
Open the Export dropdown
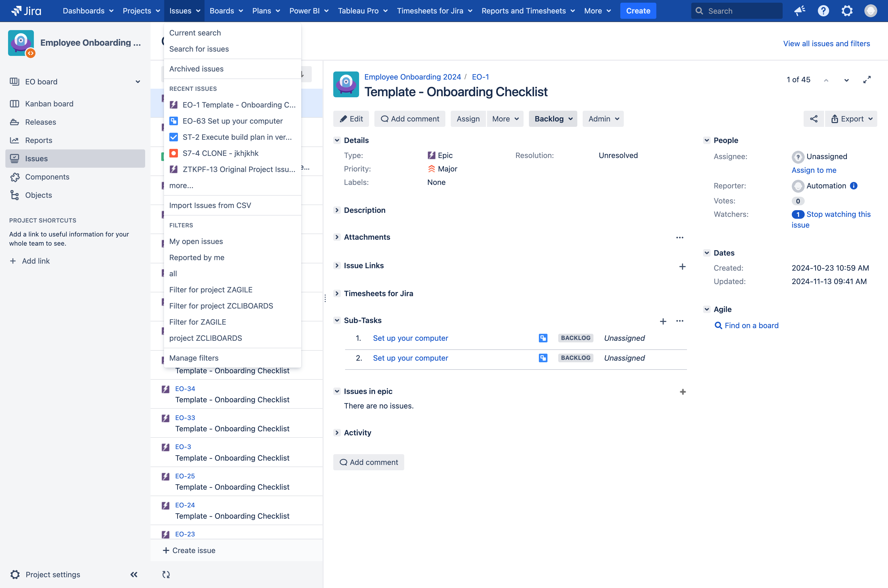pyautogui.click(x=851, y=119)
